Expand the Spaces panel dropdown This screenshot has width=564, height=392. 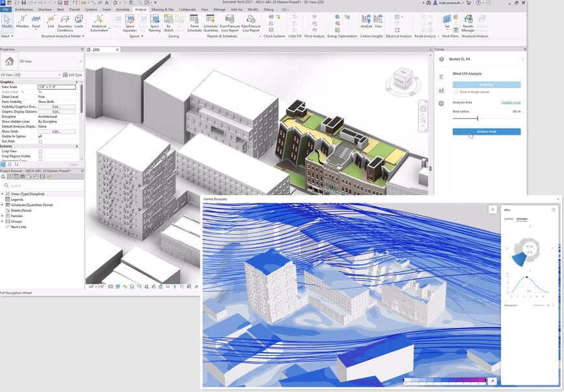click(x=135, y=36)
